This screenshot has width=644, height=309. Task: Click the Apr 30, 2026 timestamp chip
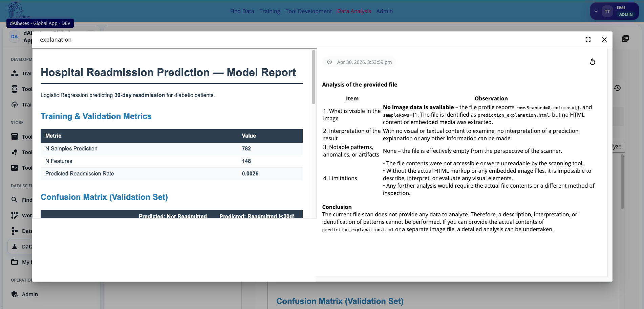[x=359, y=62]
